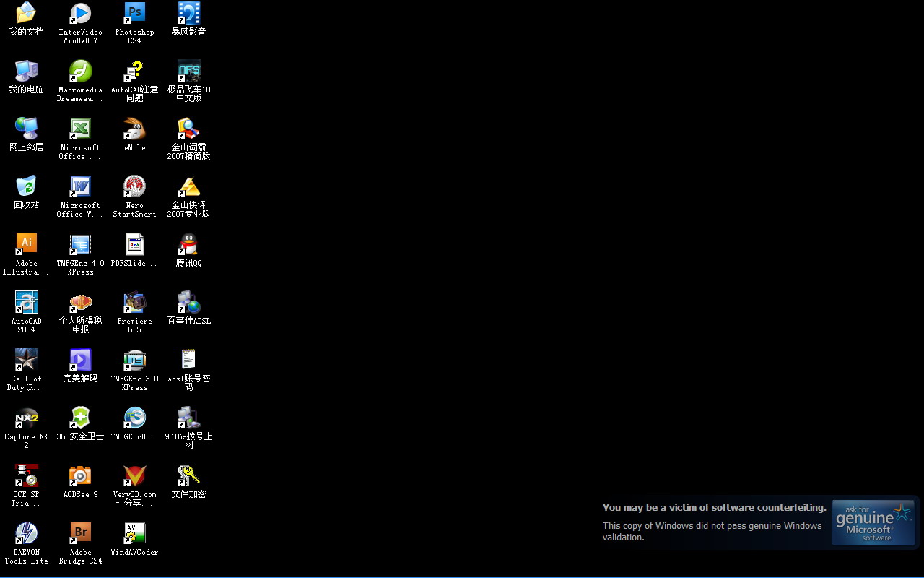Open 360安全卫士 shortcut
Viewport: 924px width, 578px height.
coord(80,418)
